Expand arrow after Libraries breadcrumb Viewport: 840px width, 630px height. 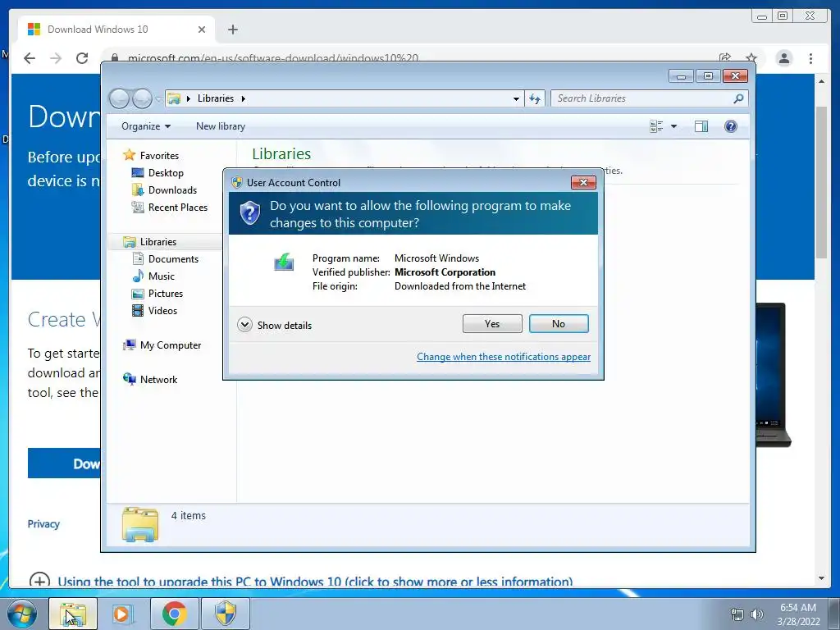(243, 98)
